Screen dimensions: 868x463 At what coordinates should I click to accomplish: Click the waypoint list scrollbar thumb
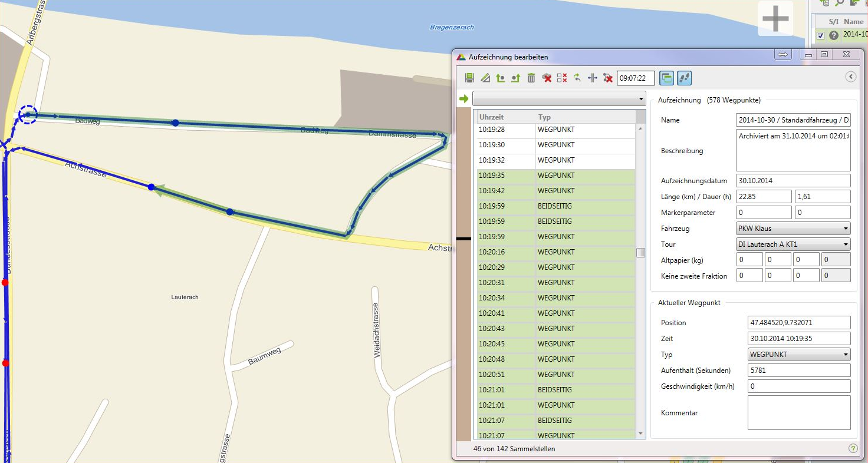point(641,252)
